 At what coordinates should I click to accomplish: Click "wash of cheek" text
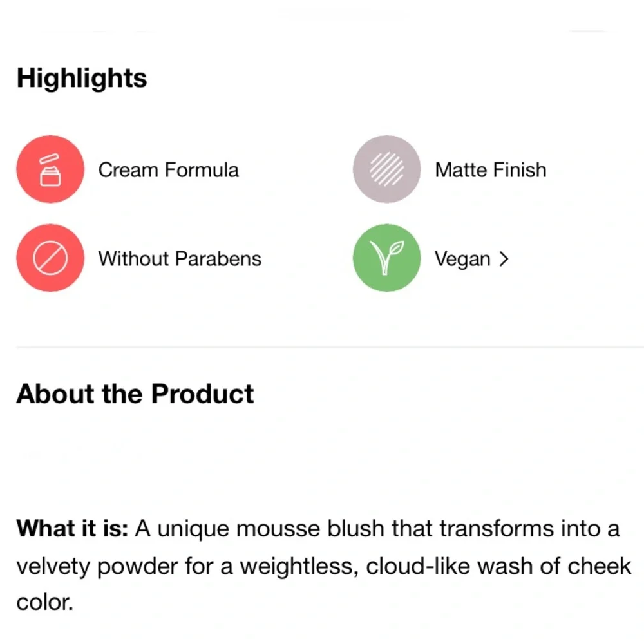pos(554,566)
